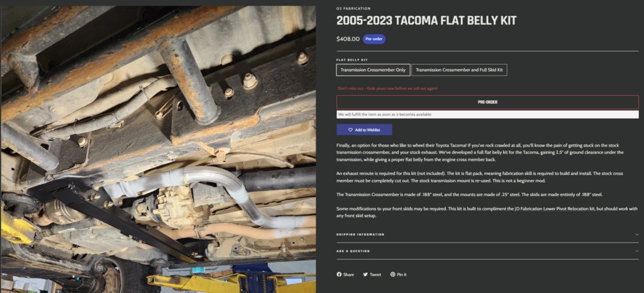Select Transmission Crossmember and Full Skid Kit option
The height and width of the screenshot is (293, 644).
click(x=459, y=70)
